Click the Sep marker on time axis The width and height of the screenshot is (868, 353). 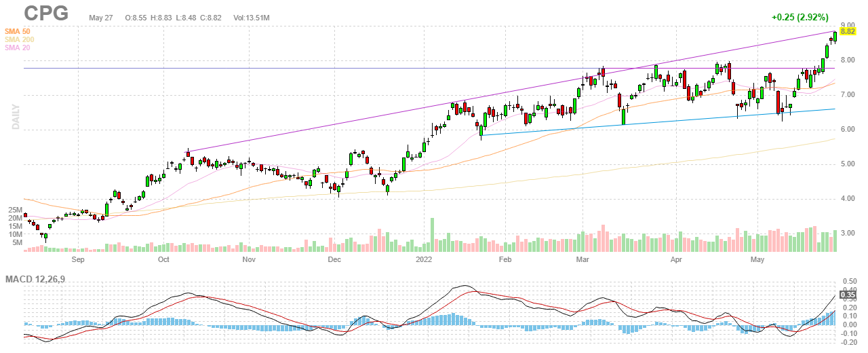(77, 259)
